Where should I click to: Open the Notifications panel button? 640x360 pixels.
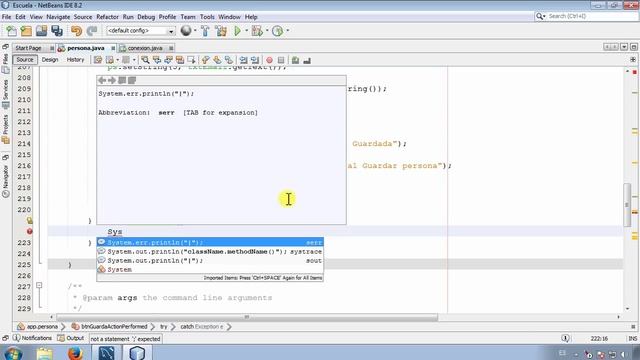coord(32,338)
